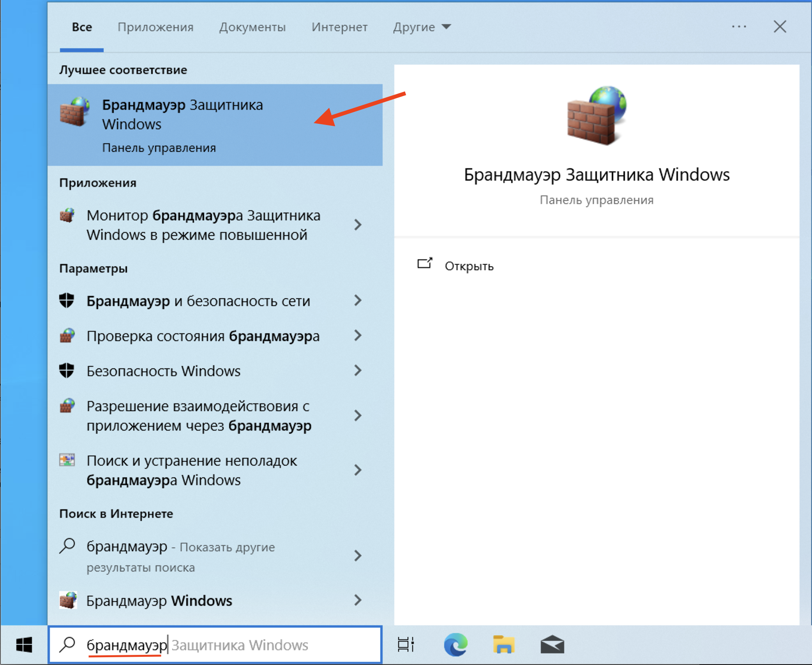
Task: Open Разрешение взаимодействия с приложением через брандмауэр
Action: 215,416
